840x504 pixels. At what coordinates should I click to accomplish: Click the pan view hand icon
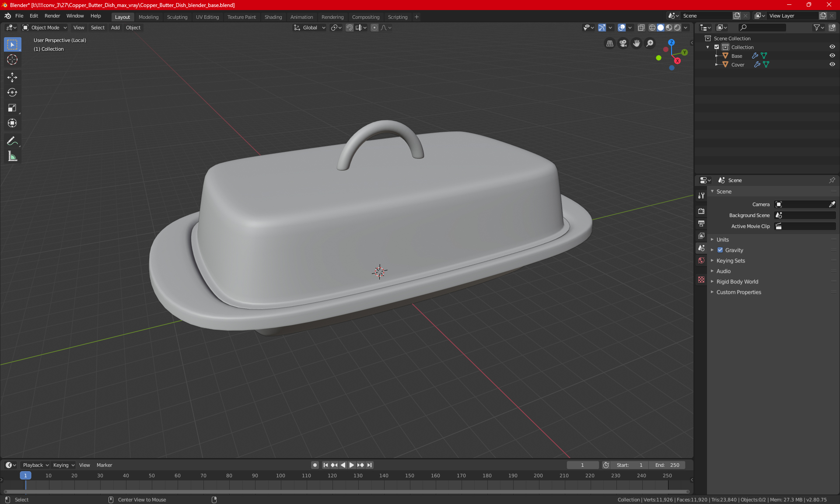coord(637,43)
